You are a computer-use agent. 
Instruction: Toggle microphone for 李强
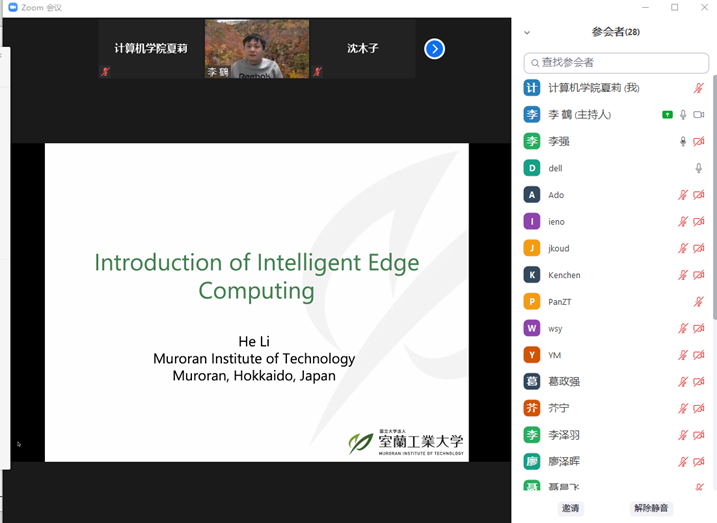(683, 142)
